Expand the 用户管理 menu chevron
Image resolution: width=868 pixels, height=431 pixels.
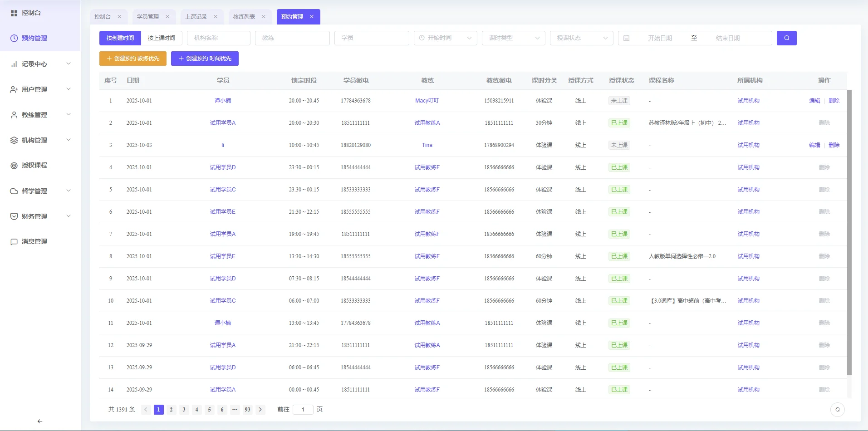(69, 89)
